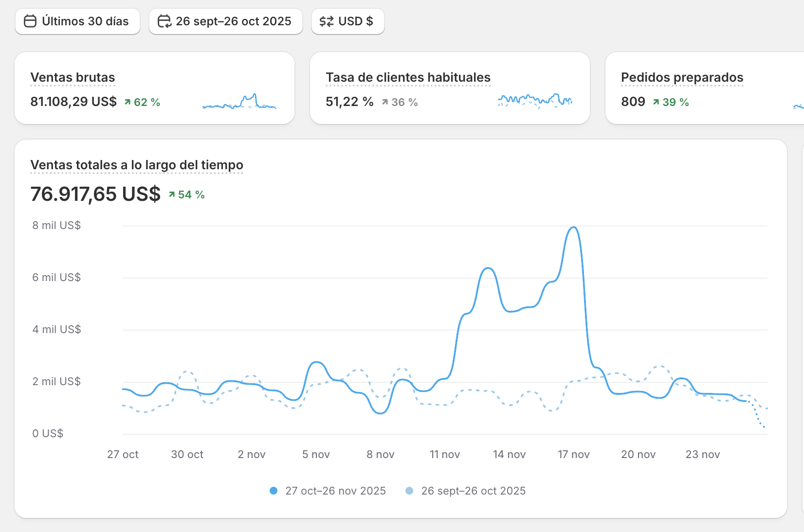The height and width of the screenshot is (532, 804).
Task: Click the 51,22 % returning customer value
Action: (x=349, y=102)
